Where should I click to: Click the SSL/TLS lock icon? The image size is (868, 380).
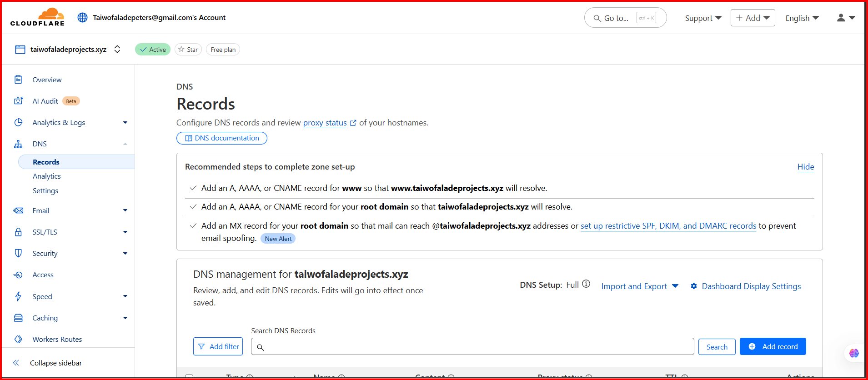tap(18, 232)
